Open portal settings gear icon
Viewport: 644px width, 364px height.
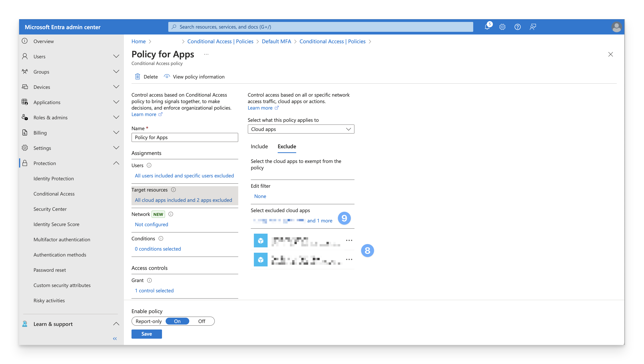[502, 27]
